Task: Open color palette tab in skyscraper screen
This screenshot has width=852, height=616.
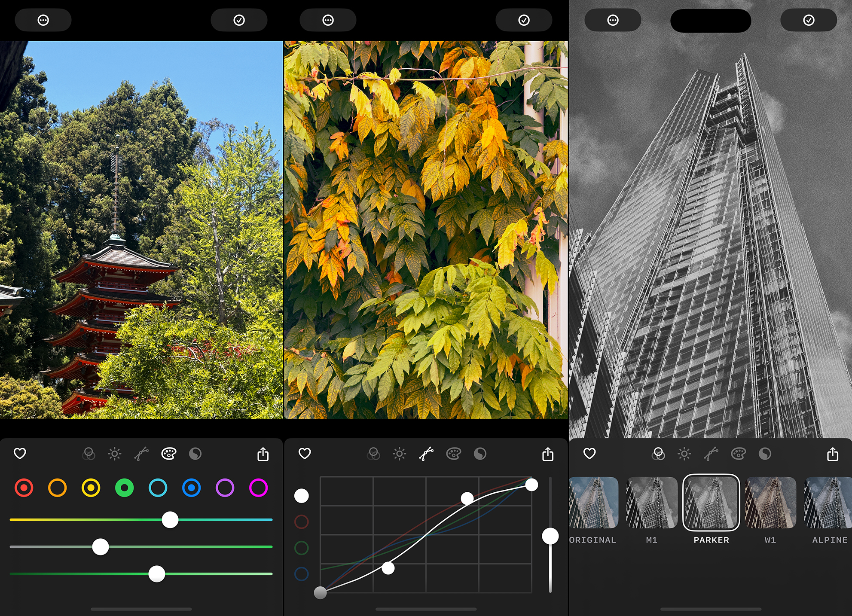Action: 739,454
